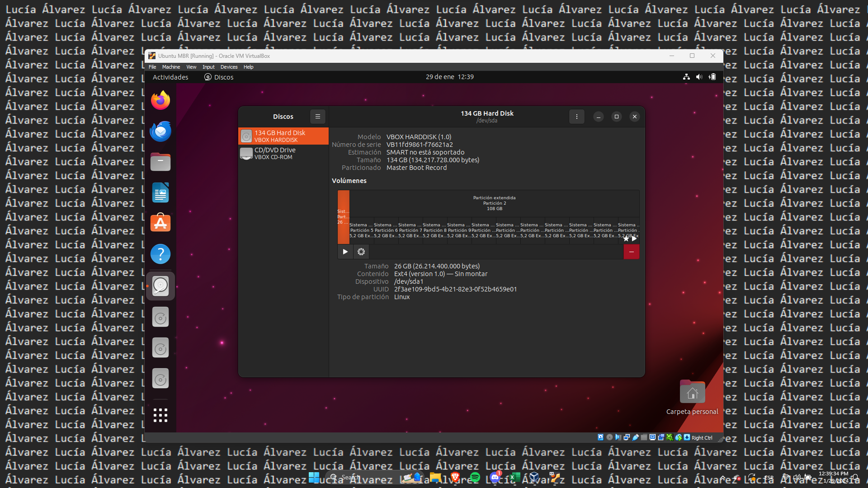Open partition options gear menu
The height and width of the screenshot is (488, 868).
tap(361, 252)
